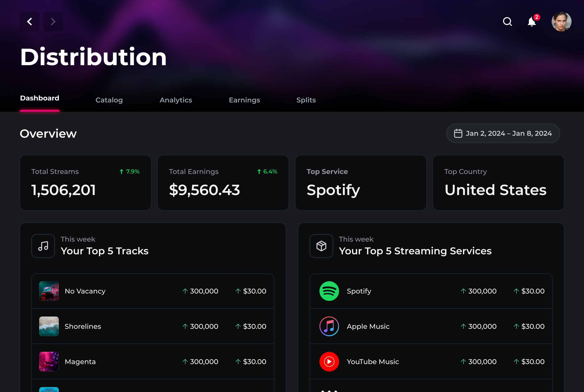Open the search magnifier icon
The height and width of the screenshot is (392, 584).
click(x=507, y=22)
